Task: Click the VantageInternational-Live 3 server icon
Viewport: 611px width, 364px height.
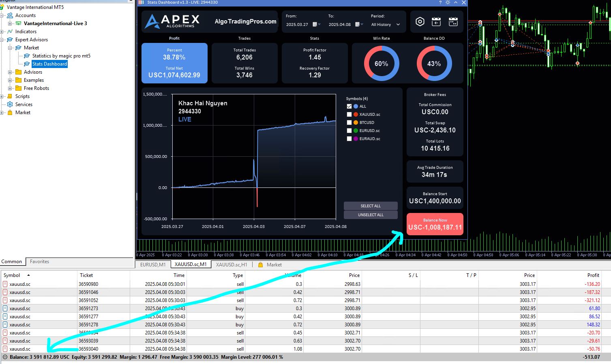Action: pyautogui.click(x=19, y=23)
